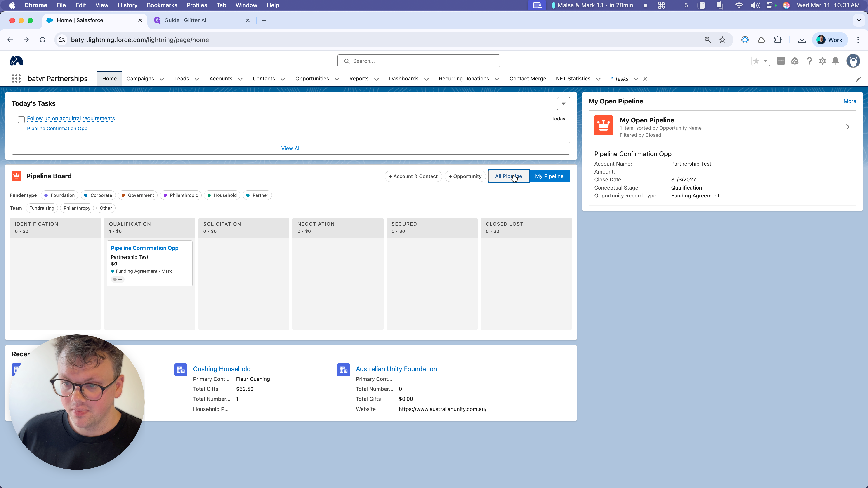Toggle the Government funder type filter
This screenshot has height=488, width=868.
pos(138,195)
